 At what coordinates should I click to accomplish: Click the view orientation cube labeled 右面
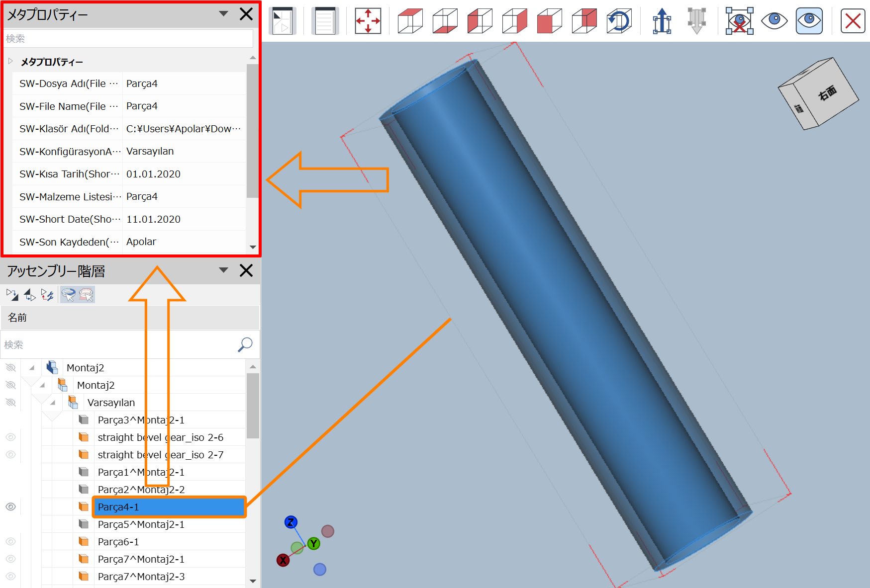[x=818, y=93]
